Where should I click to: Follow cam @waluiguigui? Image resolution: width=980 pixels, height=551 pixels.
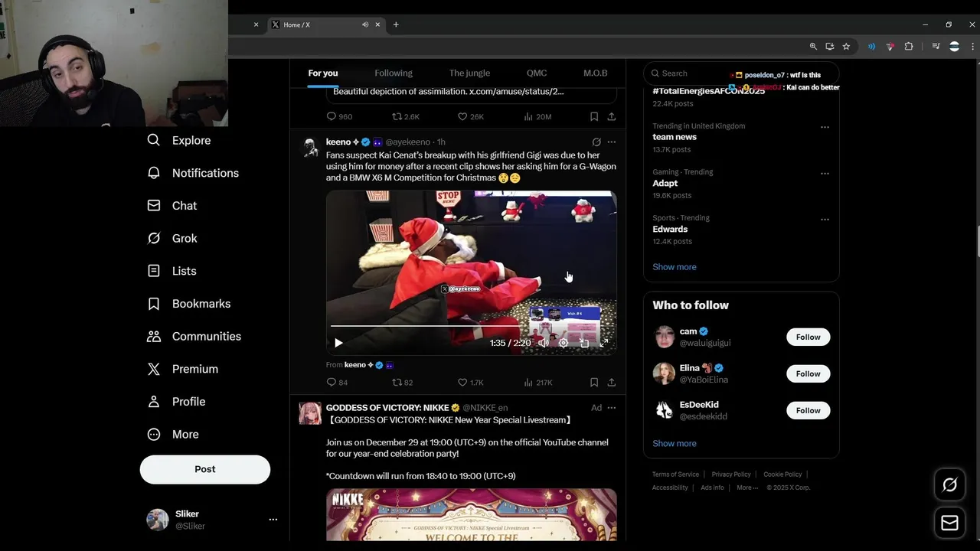point(808,337)
